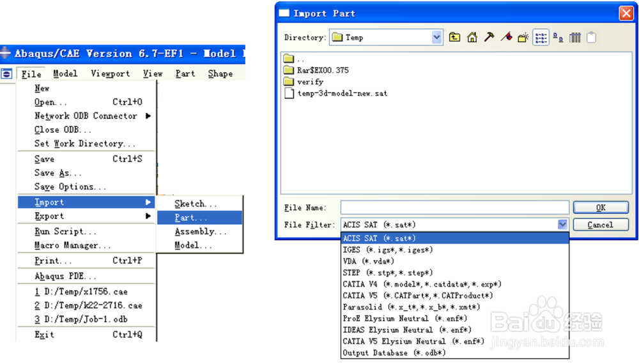Open the Abaqus window system menu icon
This screenshot has height=364, width=639.
pyautogui.click(x=6, y=73)
